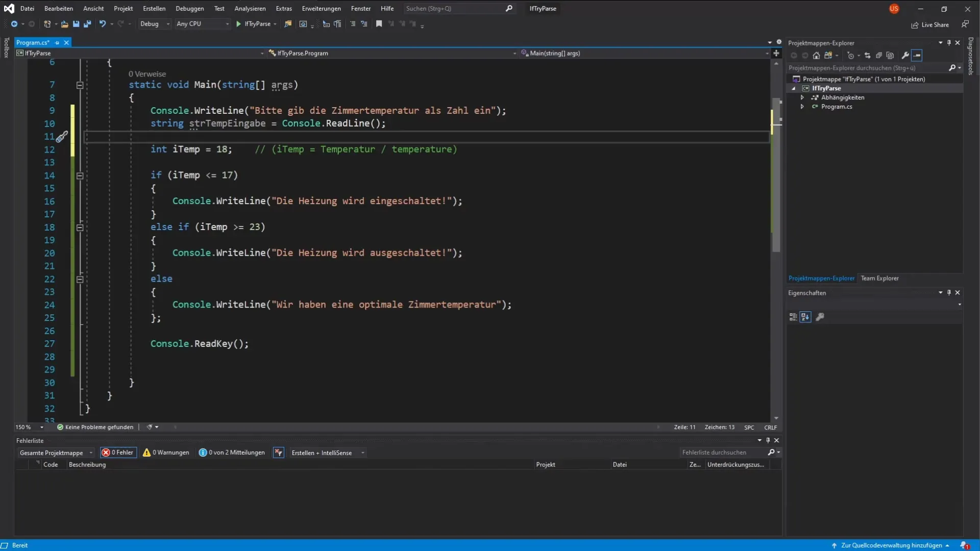Collapse the if block outlining at line 14

tap(80, 176)
